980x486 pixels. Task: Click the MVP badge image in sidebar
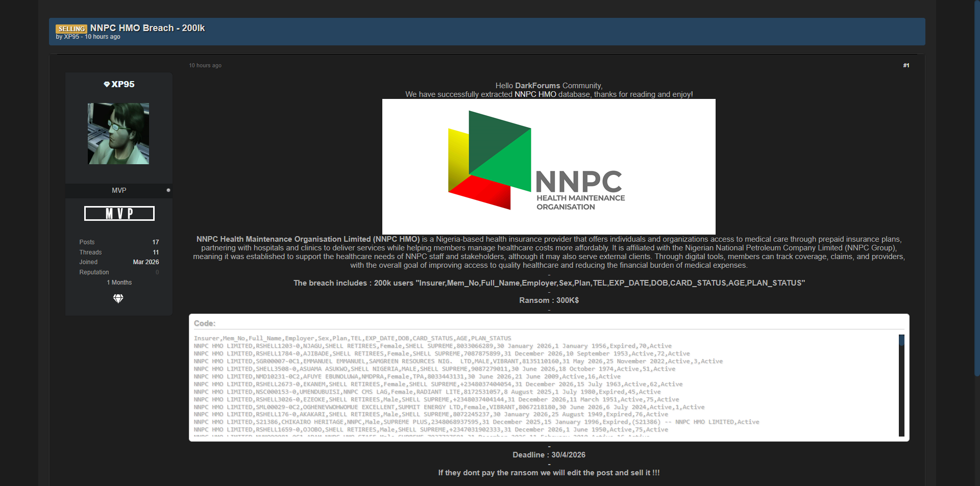(119, 214)
